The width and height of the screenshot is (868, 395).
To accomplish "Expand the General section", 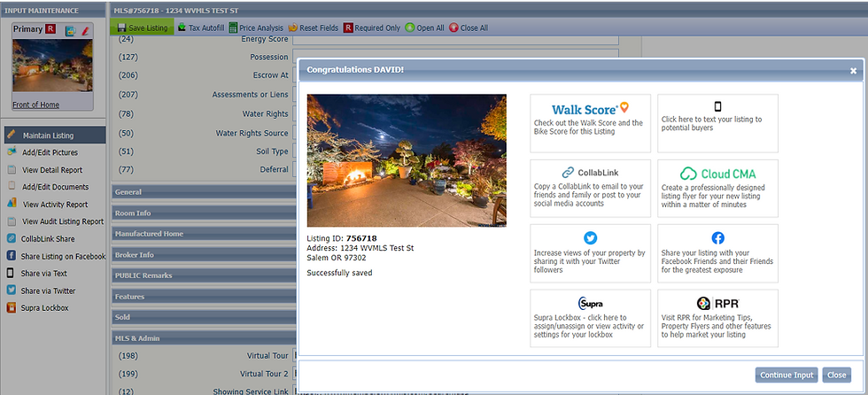I will [205, 192].
